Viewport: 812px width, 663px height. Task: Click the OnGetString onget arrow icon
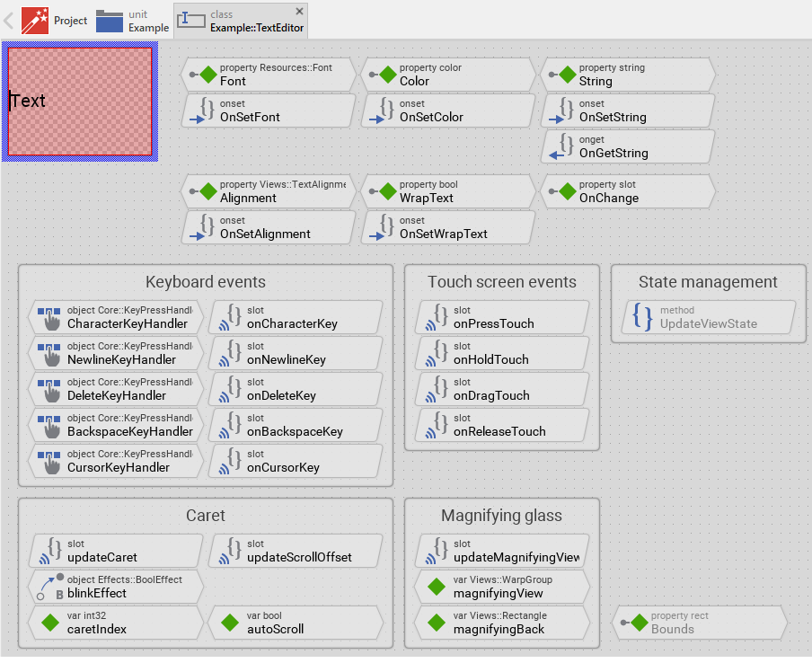click(561, 147)
